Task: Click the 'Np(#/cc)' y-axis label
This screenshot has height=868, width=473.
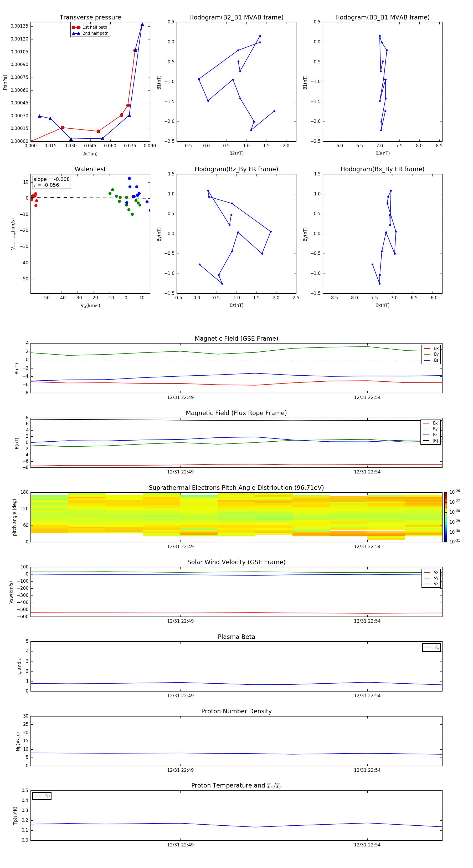Action: (x=18, y=741)
